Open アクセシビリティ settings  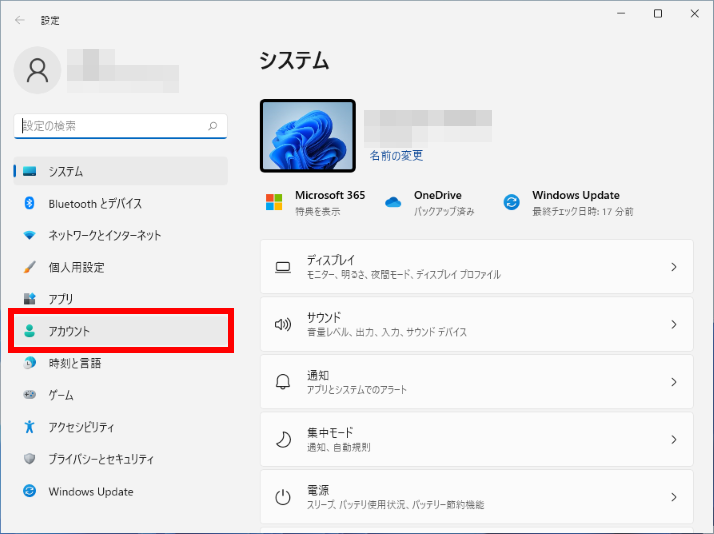121,427
